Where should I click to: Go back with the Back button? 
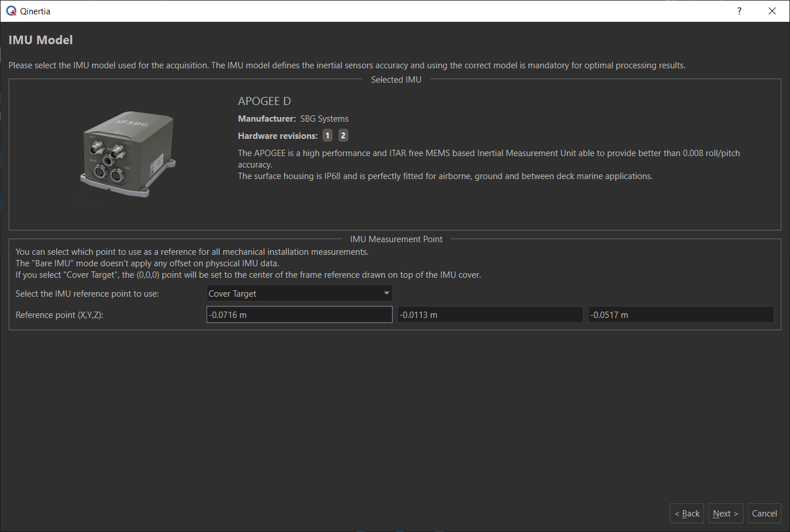tap(687, 513)
